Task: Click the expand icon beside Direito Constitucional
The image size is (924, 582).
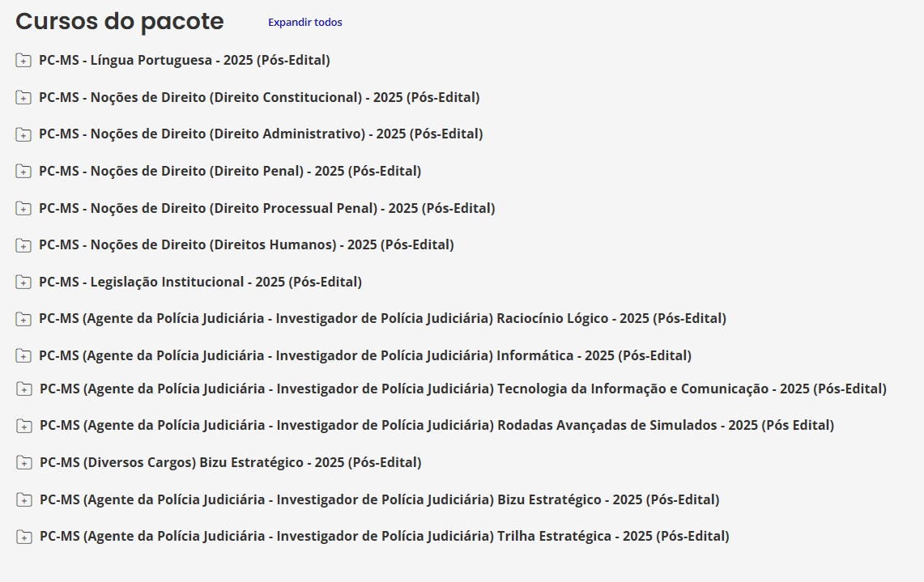Action: pos(23,96)
